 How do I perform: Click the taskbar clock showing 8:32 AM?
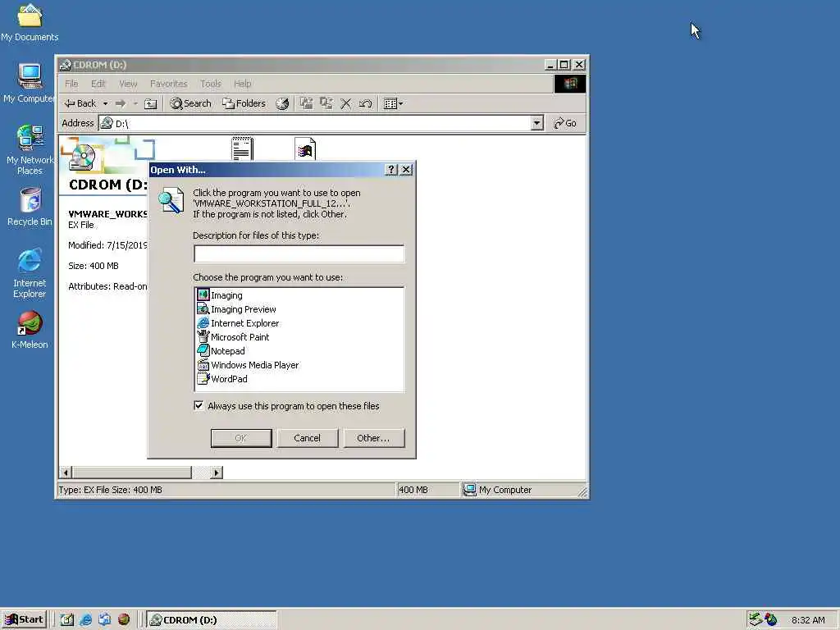click(808, 620)
